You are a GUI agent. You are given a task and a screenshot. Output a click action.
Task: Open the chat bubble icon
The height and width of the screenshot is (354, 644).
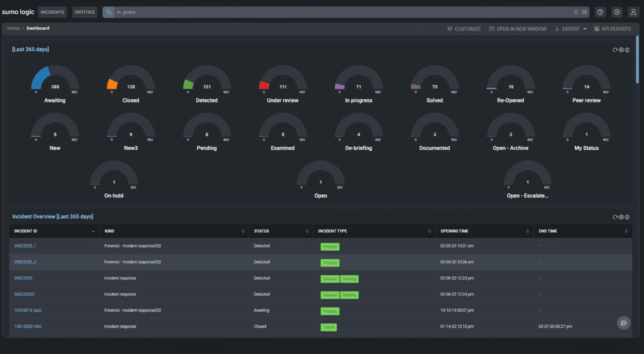(624, 323)
